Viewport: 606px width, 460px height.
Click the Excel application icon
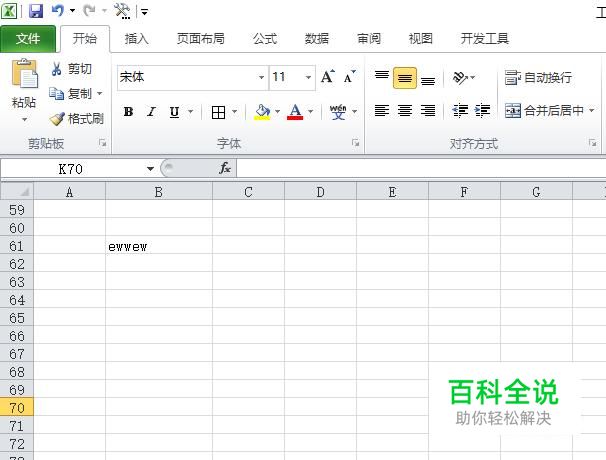point(9,11)
